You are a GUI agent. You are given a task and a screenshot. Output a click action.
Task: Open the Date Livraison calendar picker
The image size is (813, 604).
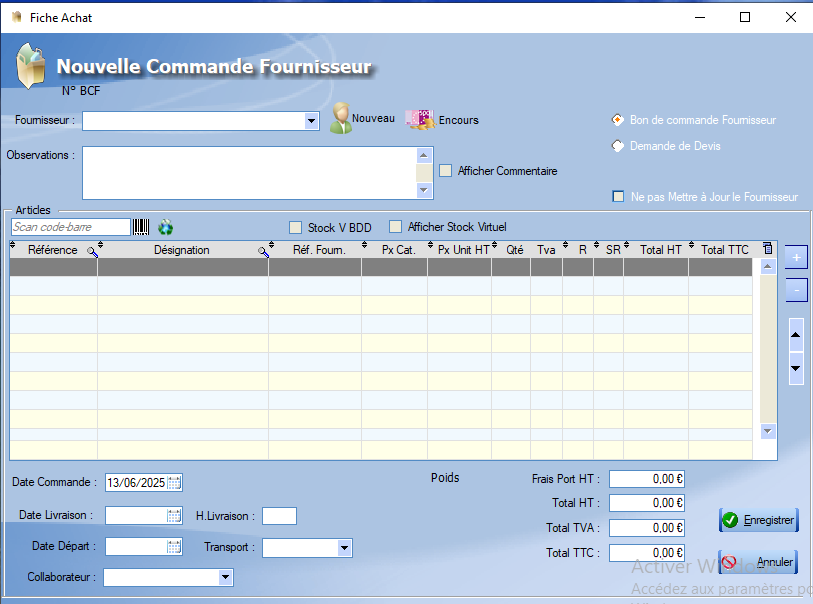[x=174, y=516]
